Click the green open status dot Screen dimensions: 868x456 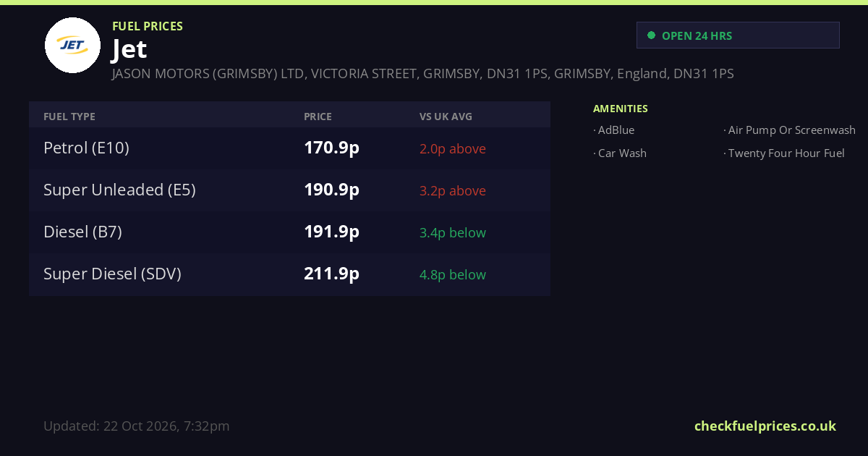click(651, 35)
